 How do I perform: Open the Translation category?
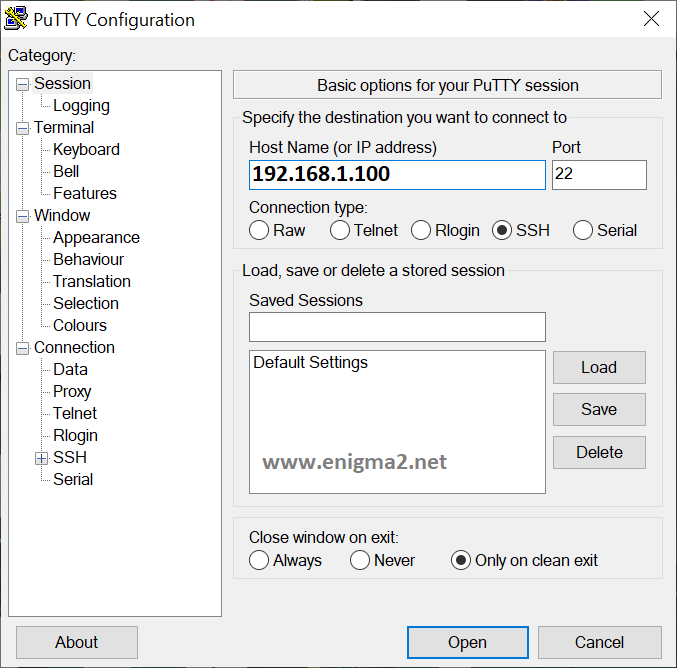tap(92, 281)
